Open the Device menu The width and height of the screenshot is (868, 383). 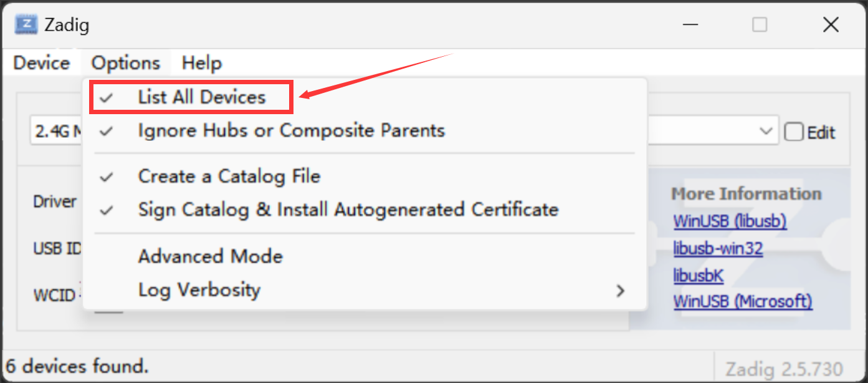pyautogui.click(x=42, y=63)
